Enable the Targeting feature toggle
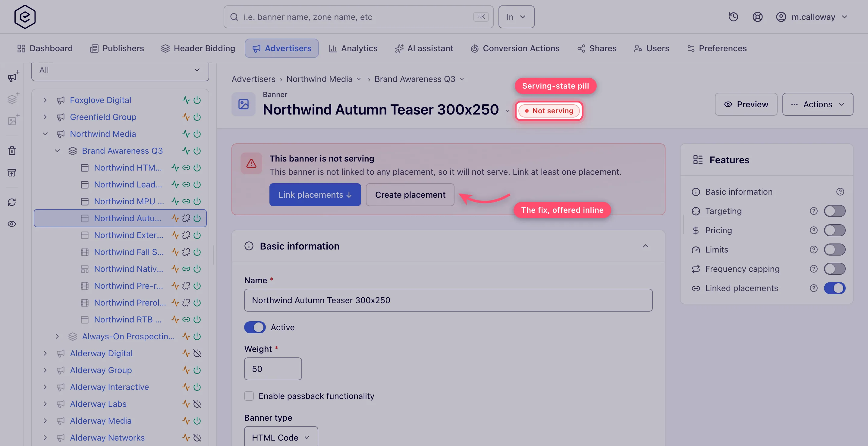Screen dimensions: 868x446 click(834, 211)
